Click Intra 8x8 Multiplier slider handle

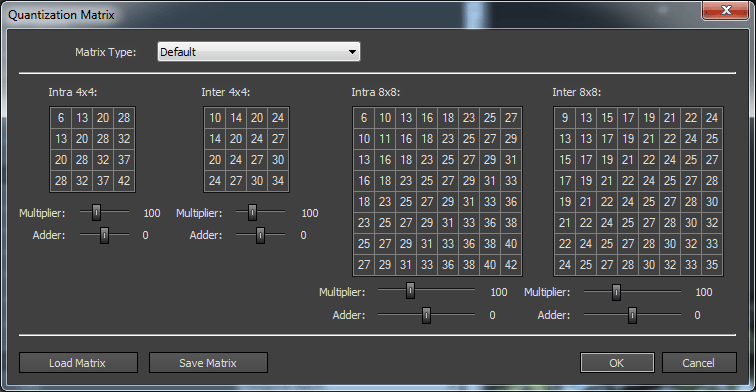pyautogui.click(x=410, y=291)
